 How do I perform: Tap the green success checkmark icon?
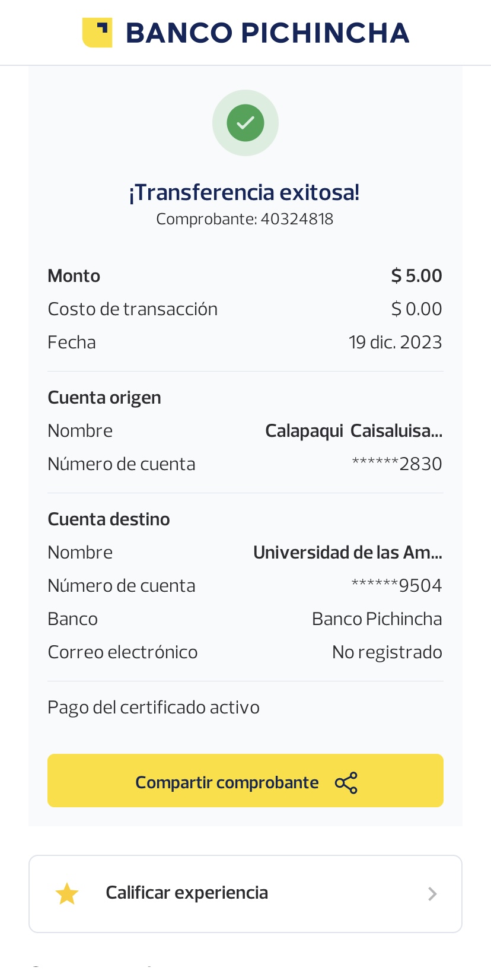click(x=245, y=123)
